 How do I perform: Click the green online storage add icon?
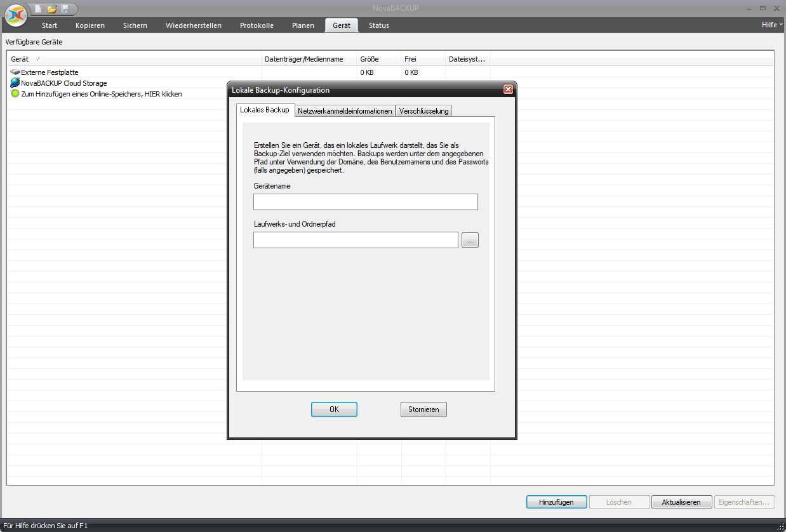tap(15, 94)
